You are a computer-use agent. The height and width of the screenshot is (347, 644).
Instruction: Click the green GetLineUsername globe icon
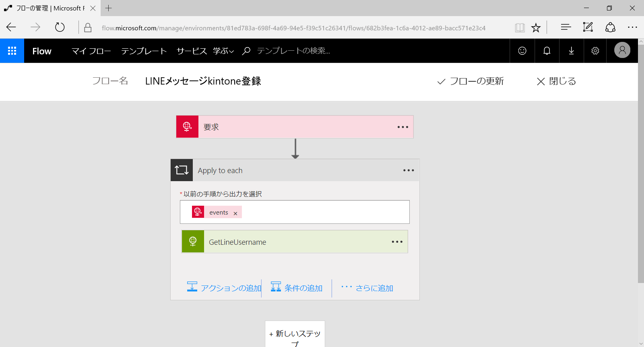[x=193, y=242]
